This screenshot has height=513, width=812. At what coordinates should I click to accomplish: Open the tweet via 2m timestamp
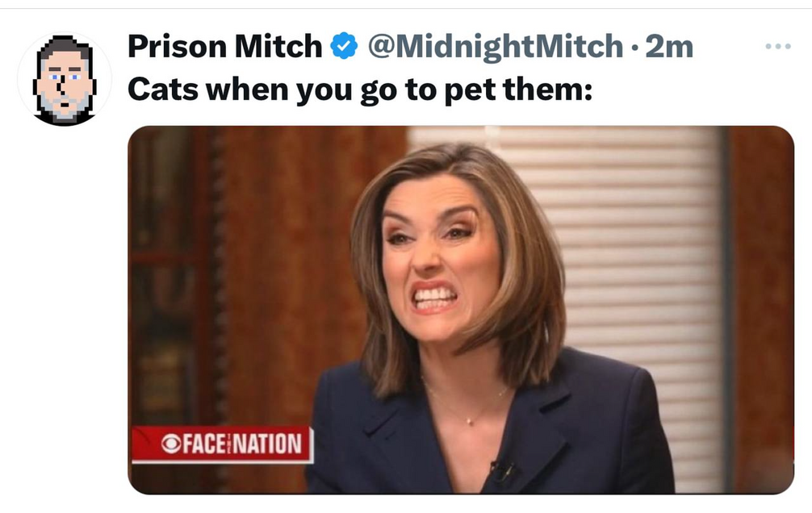[x=669, y=47]
